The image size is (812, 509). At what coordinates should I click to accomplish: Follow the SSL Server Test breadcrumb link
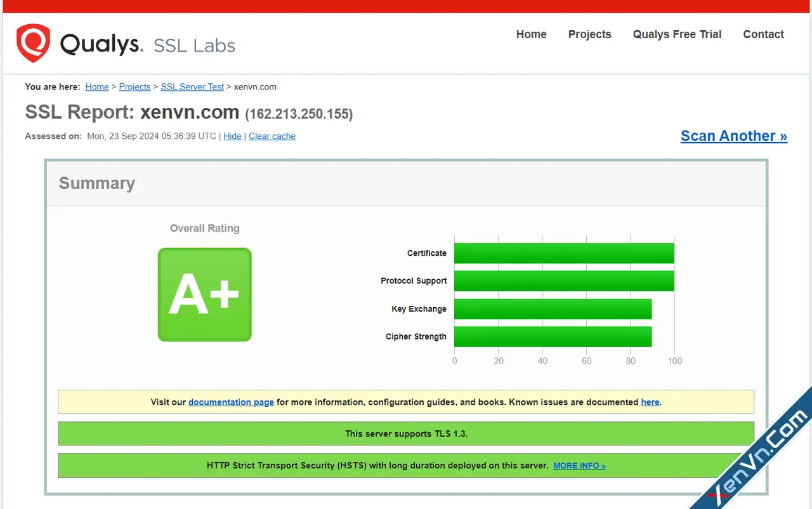pos(192,87)
